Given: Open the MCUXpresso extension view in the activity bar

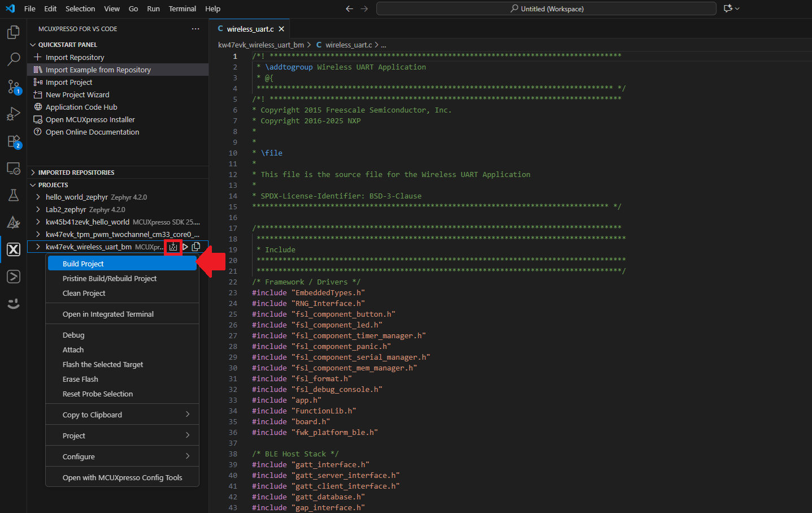Looking at the screenshot, I should pos(13,249).
